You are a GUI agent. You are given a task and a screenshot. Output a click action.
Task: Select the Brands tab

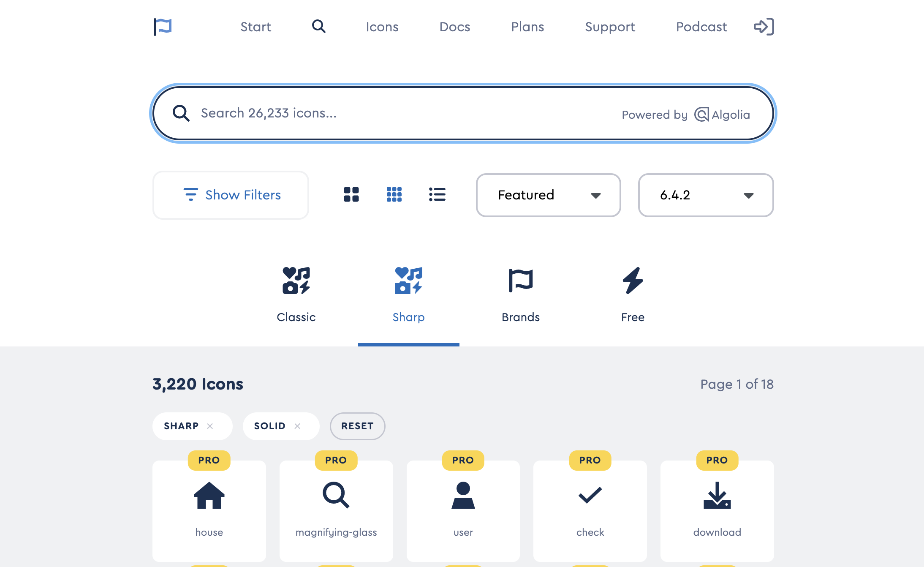point(520,294)
